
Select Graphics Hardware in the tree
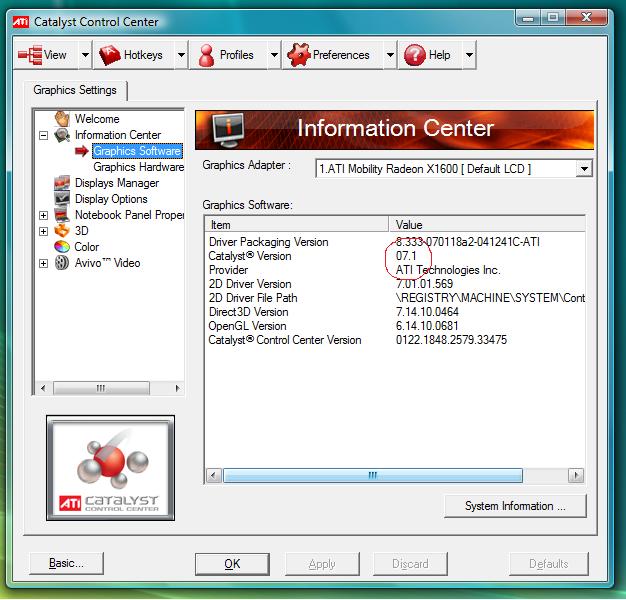(x=139, y=167)
